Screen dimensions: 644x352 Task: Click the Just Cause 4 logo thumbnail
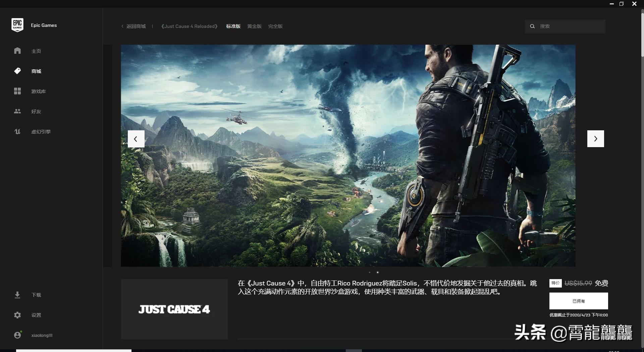(174, 309)
